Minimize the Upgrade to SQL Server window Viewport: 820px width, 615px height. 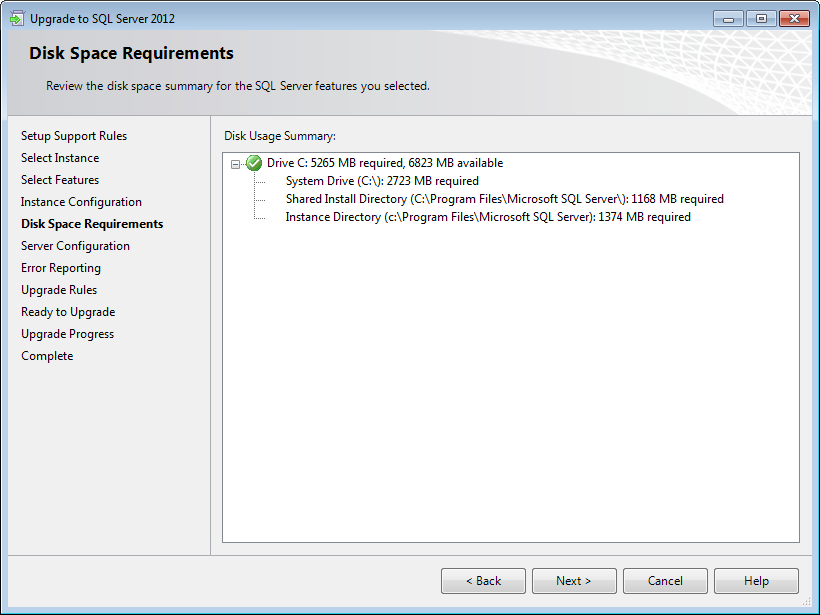(x=728, y=19)
